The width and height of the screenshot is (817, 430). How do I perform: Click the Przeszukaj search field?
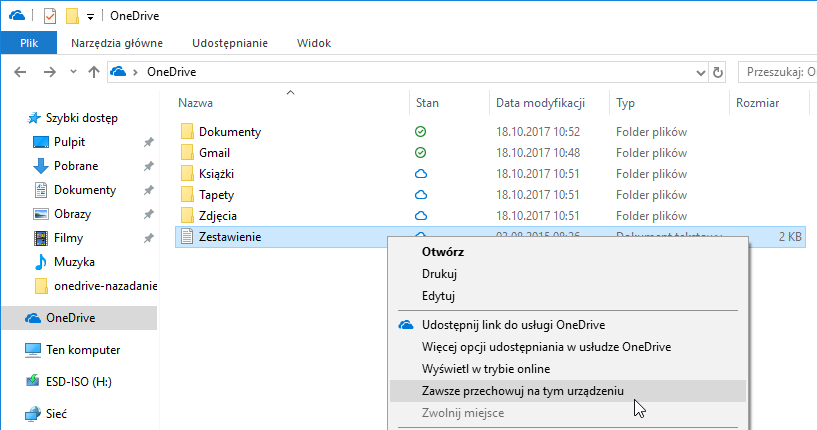777,72
